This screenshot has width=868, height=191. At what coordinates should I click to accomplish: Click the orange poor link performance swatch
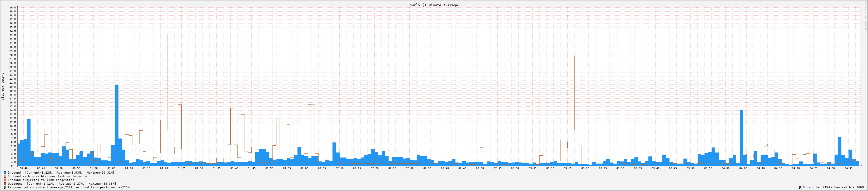tap(5, 176)
